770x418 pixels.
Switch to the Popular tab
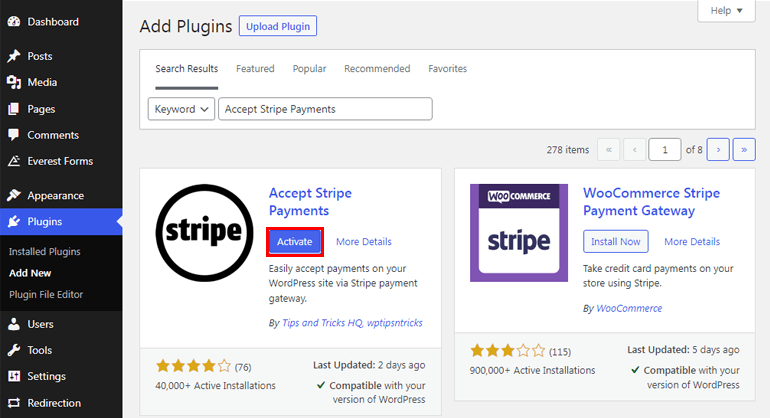click(x=309, y=69)
